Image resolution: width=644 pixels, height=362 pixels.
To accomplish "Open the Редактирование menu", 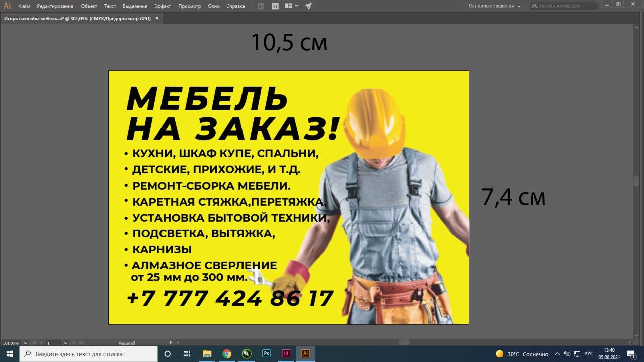I will (55, 6).
